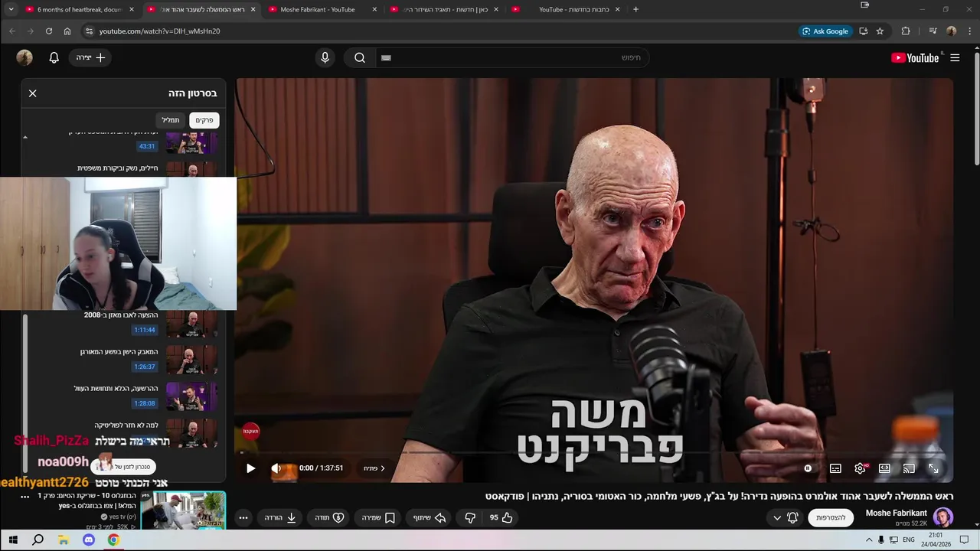Open Moshe Fabrikant channel avatar
The height and width of the screenshot is (551, 980).
point(943,517)
